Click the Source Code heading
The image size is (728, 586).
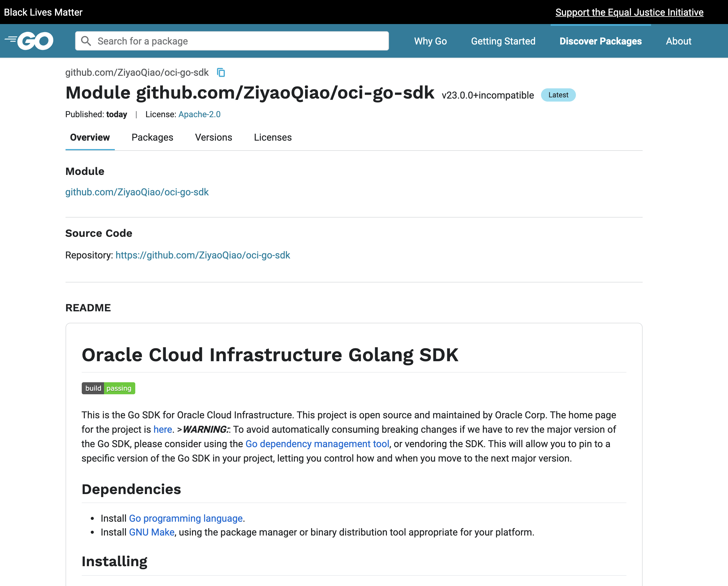point(99,233)
